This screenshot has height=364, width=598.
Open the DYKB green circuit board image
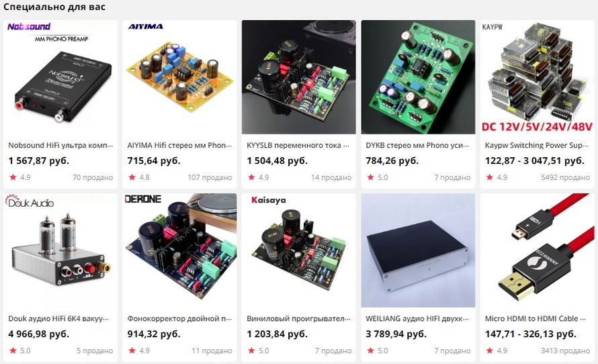pyautogui.click(x=418, y=77)
